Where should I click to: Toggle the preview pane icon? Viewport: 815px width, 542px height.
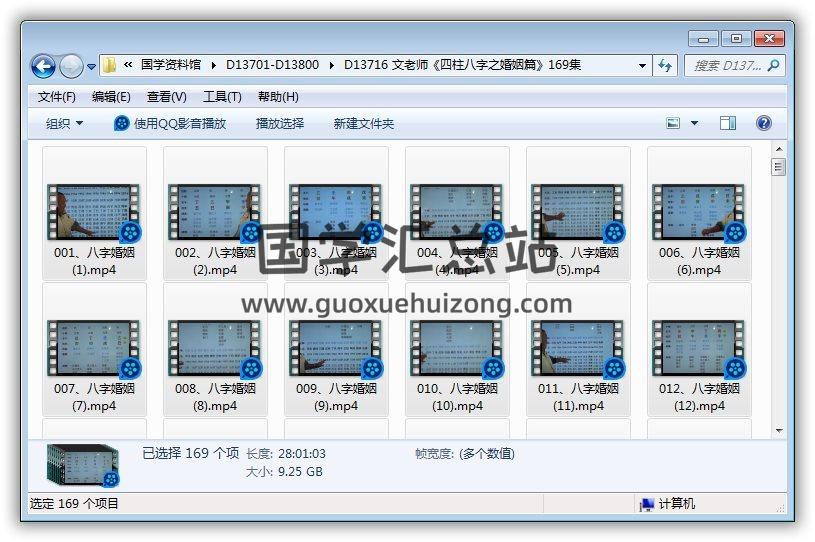728,123
